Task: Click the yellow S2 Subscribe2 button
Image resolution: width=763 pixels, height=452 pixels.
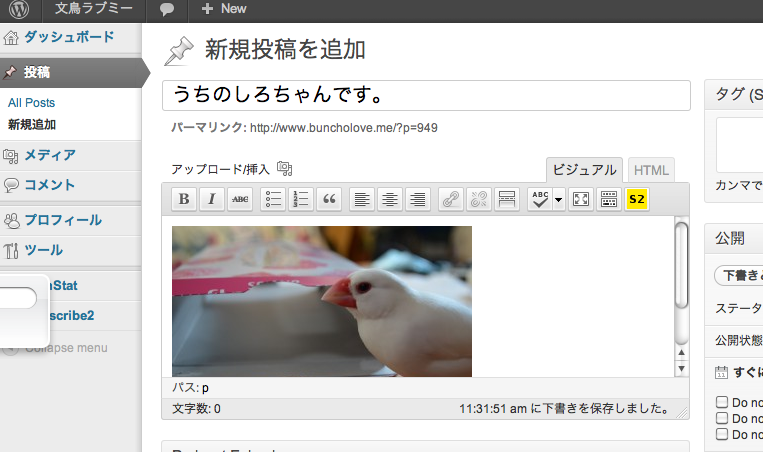Action: tap(637, 199)
